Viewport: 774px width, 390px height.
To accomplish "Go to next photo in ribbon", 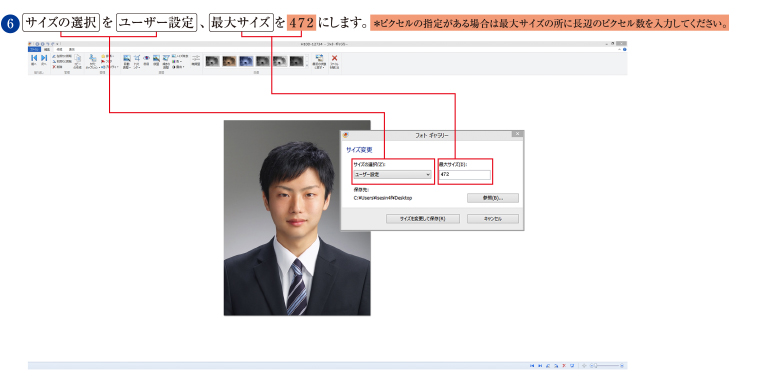I will pyautogui.click(x=43, y=59).
